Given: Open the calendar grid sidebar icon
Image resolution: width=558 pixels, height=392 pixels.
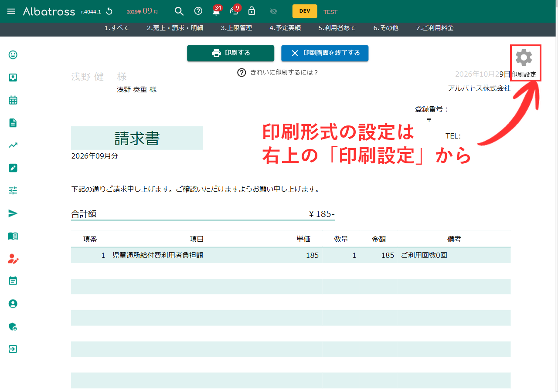Looking at the screenshot, I should pos(13,100).
